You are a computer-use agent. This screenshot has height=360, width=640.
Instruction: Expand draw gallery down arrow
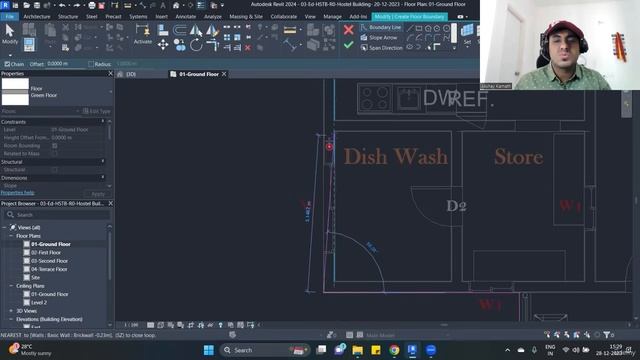(454, 48)
